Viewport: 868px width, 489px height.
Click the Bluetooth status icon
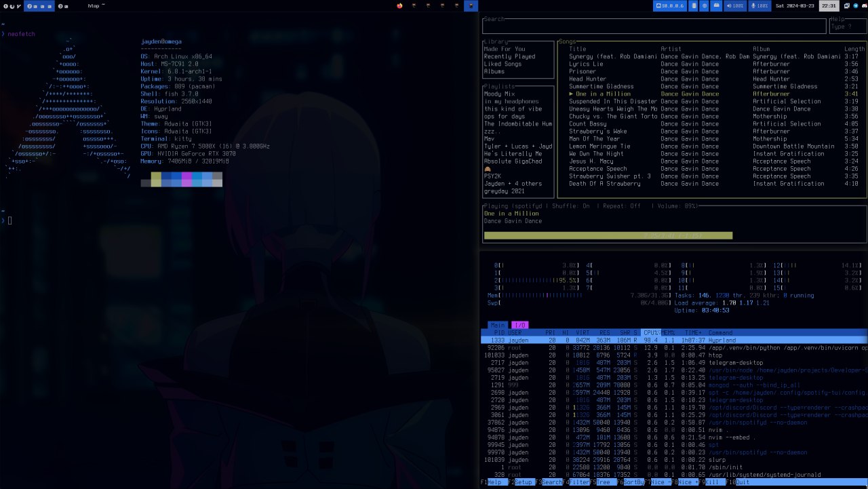(705, 5)
